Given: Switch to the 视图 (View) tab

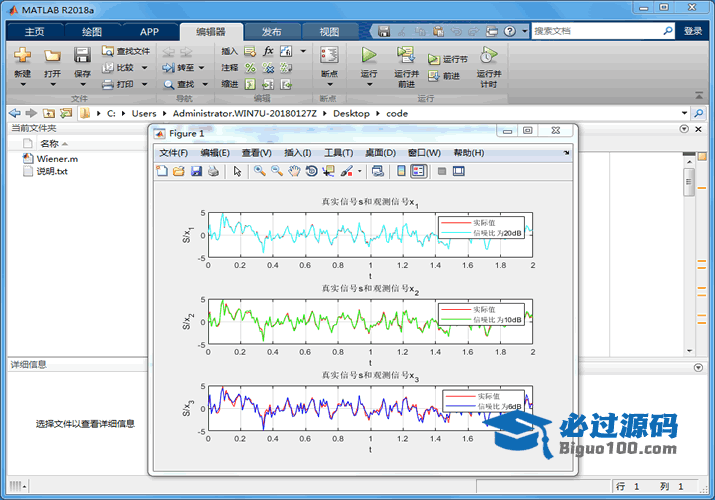Looking at the screenshot, I should coord(329,32).
